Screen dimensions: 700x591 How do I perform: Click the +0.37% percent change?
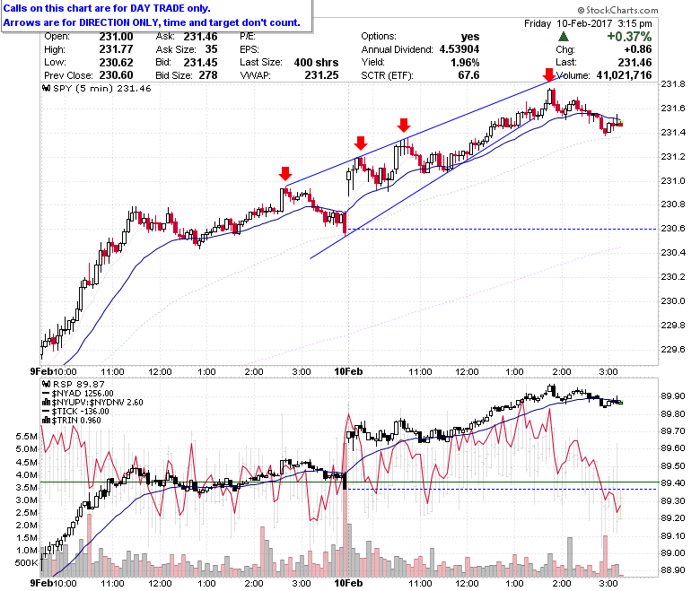pos(629,36)
